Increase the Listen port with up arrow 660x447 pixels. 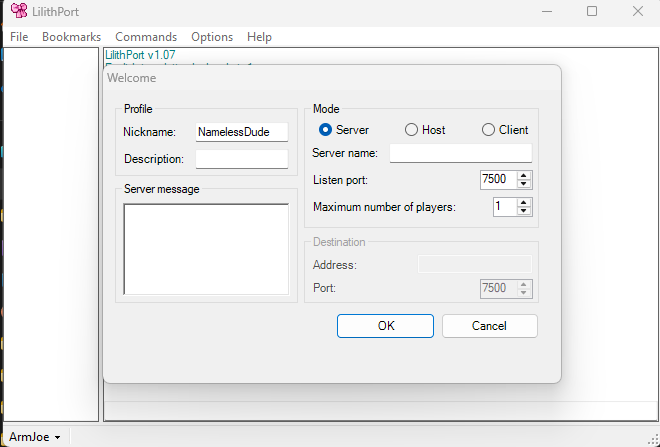pos(524,176)
